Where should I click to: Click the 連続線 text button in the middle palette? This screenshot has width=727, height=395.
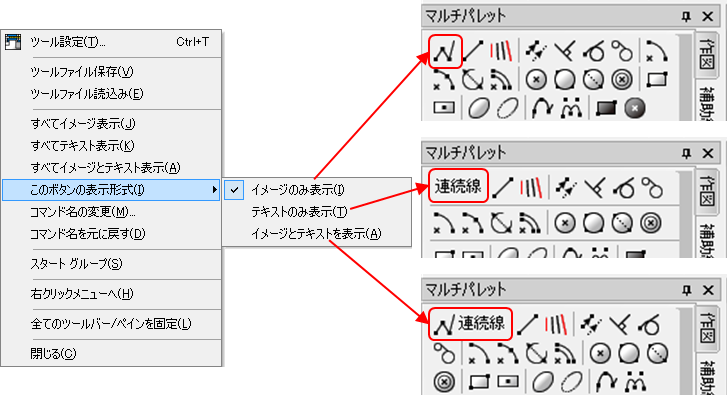(458, 186)
